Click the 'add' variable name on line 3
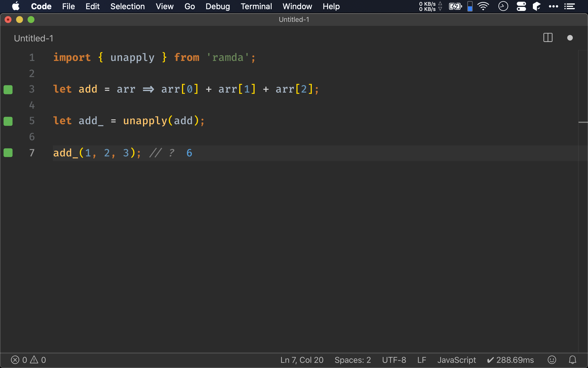The image size is (588, 368). click(88, 89)
